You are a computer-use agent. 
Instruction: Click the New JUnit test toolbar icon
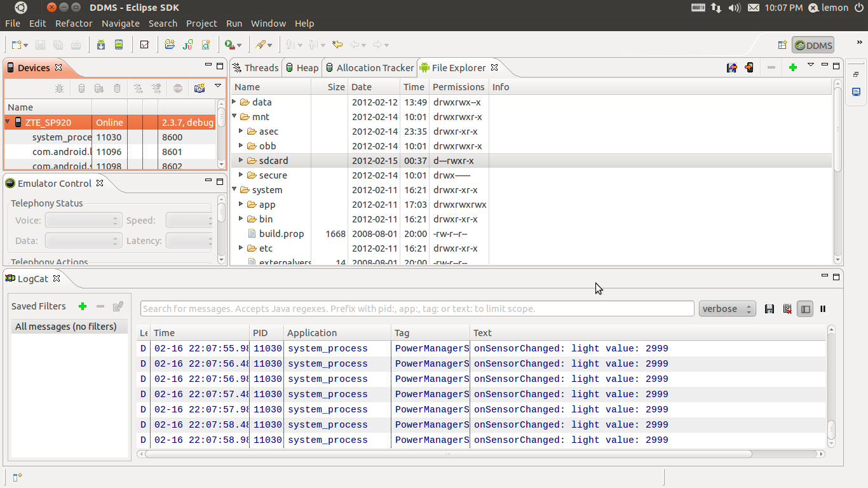tap(187, 44)
